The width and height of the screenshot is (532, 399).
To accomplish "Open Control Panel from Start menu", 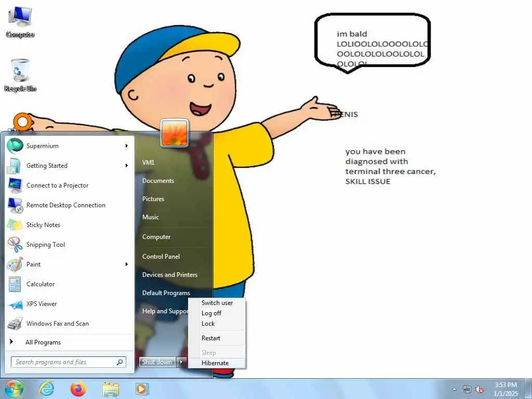I will tap(161, 257).
